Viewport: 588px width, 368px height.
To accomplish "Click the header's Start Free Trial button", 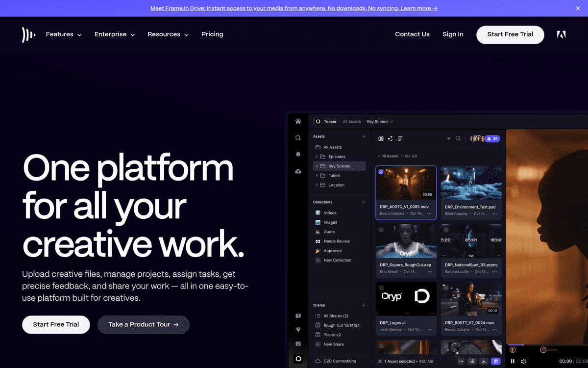I will point(510,35).
